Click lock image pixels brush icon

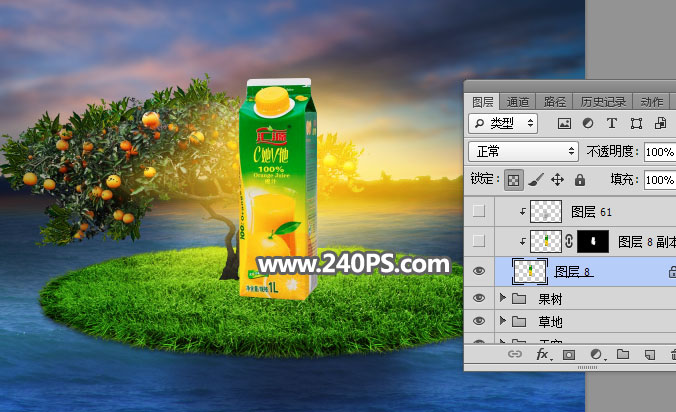tap(535, 180)
